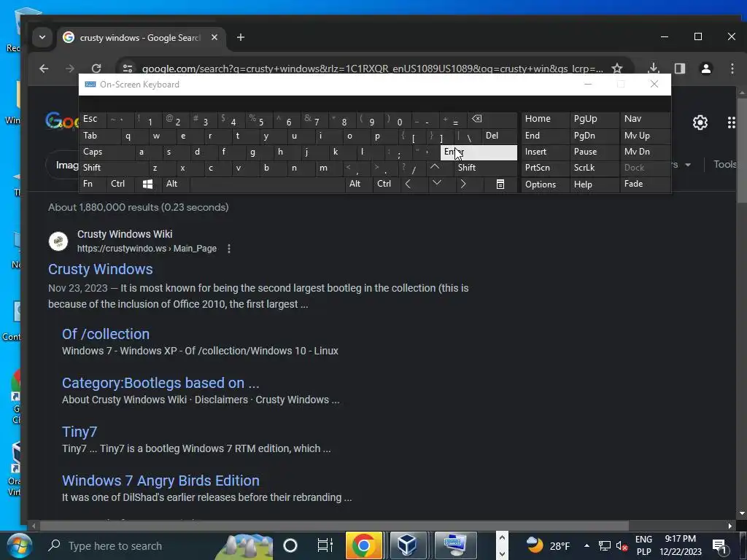Open Of /collection sitelink
The width and height of the screenshot is (747, 560).
pyautogui.click(x=106, y=334)
